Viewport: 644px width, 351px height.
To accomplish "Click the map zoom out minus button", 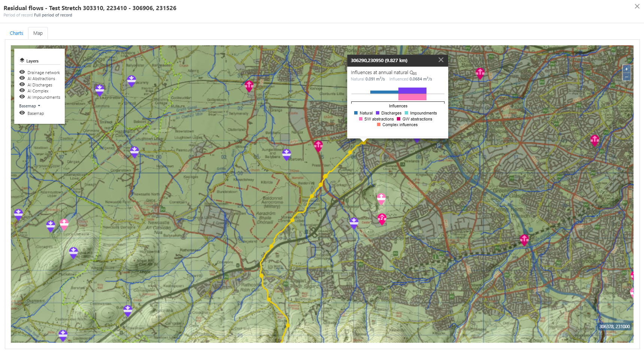I will click(x=626, y=77).
